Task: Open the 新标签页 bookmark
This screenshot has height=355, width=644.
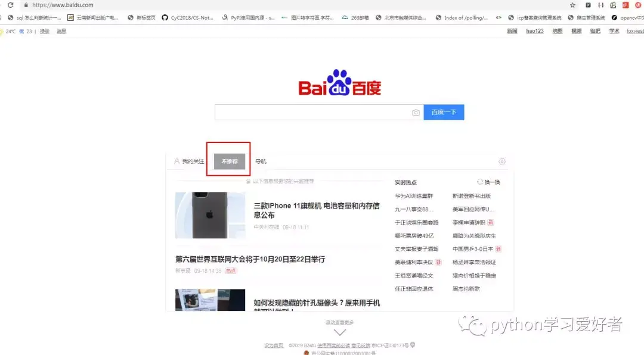Action: (x=141, y=18)
